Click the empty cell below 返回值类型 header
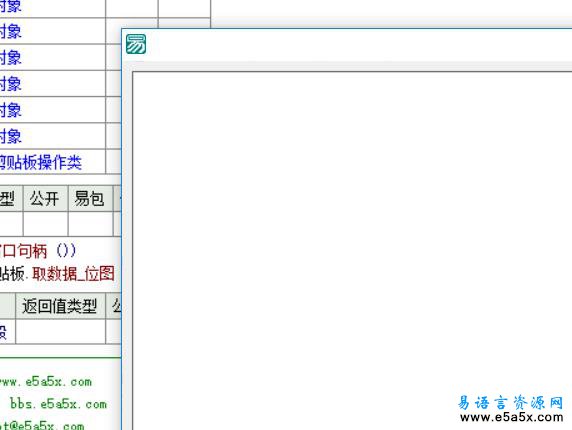The image size is (572, 430). tap(60, 331)
